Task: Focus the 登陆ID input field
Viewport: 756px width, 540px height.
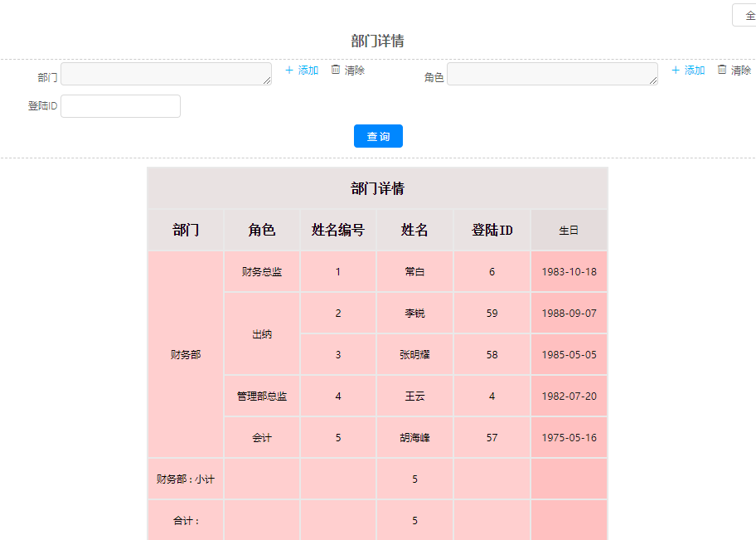Action: pyautogui.click(x=120, y=106)
